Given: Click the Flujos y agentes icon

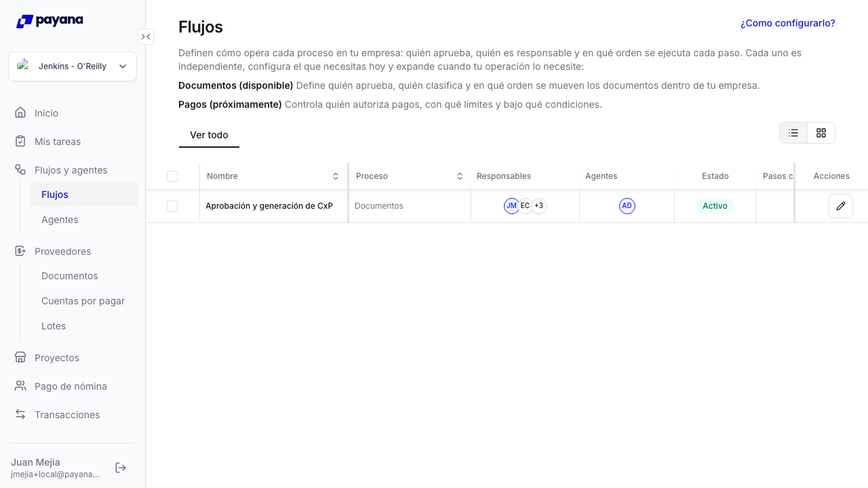Looking at the screenshot, I should pyautogui.click(x=20, y=170).
